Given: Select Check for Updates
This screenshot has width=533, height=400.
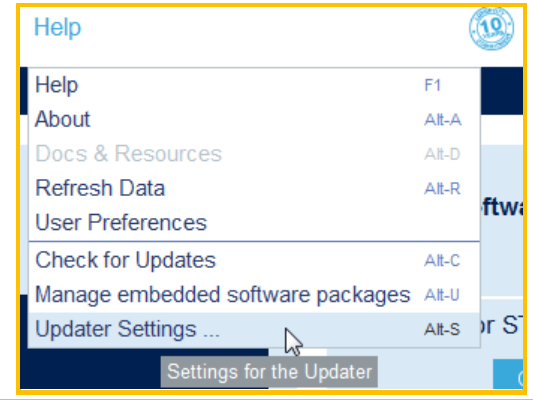Looking at the screenshot, I should pyautogui.click(x=254, y=260).
